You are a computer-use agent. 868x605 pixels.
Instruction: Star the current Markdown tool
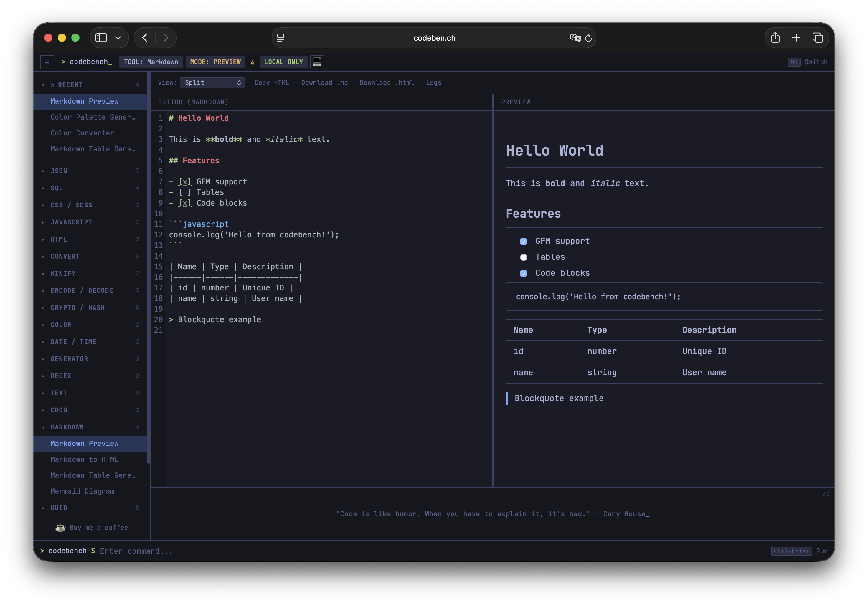tap(252, 63)
